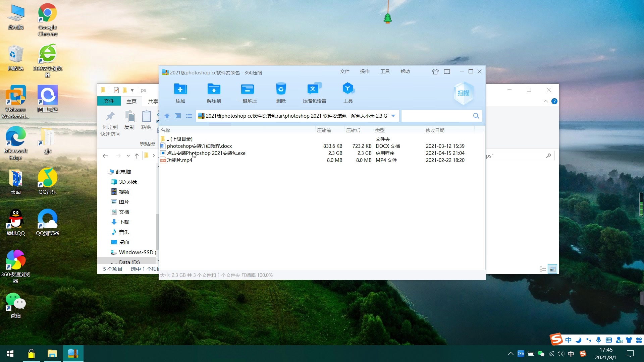Image resolution: width=644 pixels, height=362 pixels.
Task: Sort by 压缩前 column header
Action: tap(324, 130)
